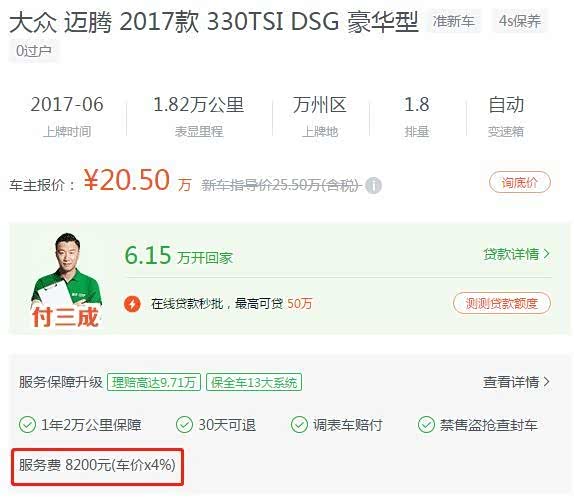The height and width of the screenshot is (500, 574).
Task: Click the 测测贷款额度 button
Action: (502, 303)
